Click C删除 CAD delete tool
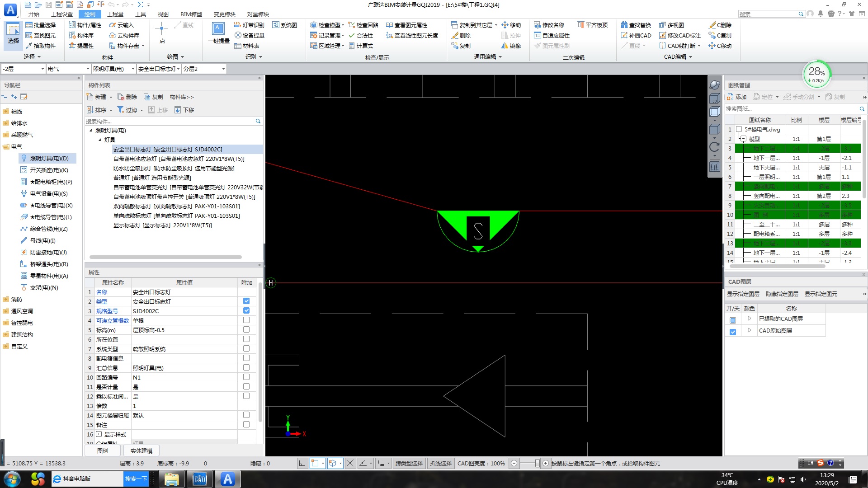868x488 pixels. 720,25
